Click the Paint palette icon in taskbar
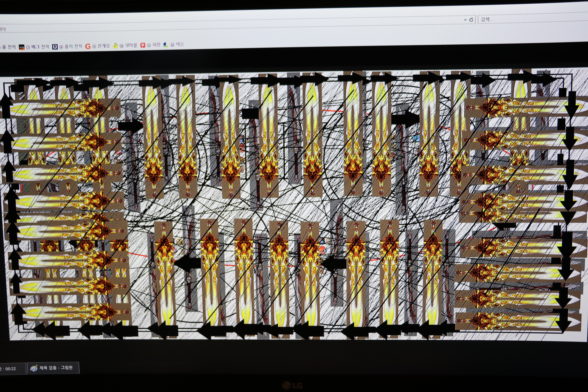This screenshot has width=588, height=392. pos(34,368)
